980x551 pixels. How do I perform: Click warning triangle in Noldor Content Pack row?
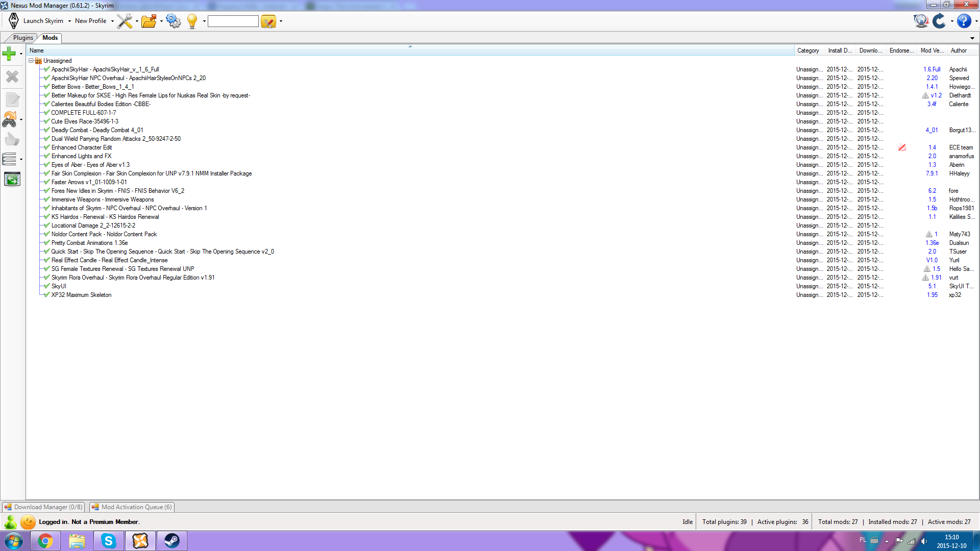click(929, 234)
